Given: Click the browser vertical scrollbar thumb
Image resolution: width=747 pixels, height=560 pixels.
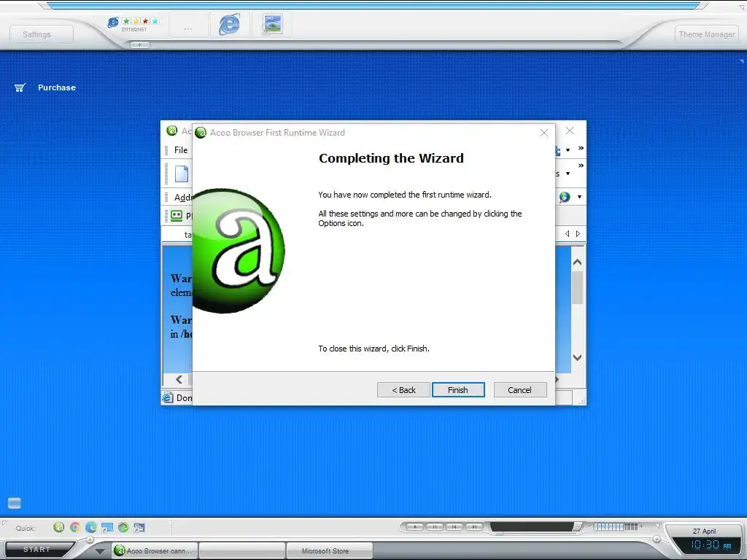Looking at the screenshot, I should [x=578, y=287].
